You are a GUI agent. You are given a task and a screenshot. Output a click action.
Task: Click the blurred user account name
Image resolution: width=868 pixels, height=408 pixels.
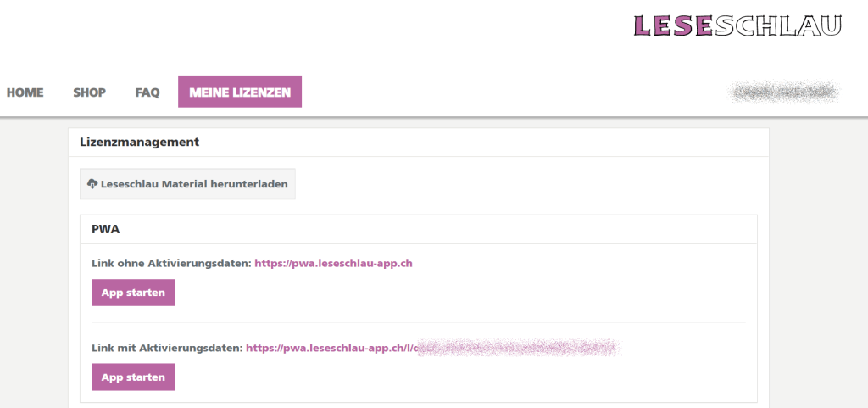pyautogui.click(x=784, y=92)
